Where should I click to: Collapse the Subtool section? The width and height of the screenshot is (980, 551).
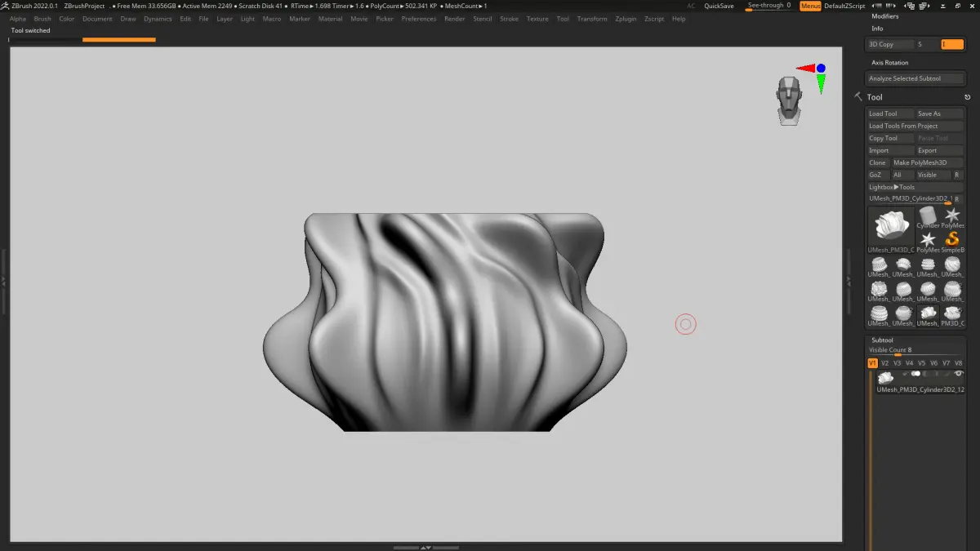pos(882,340)
